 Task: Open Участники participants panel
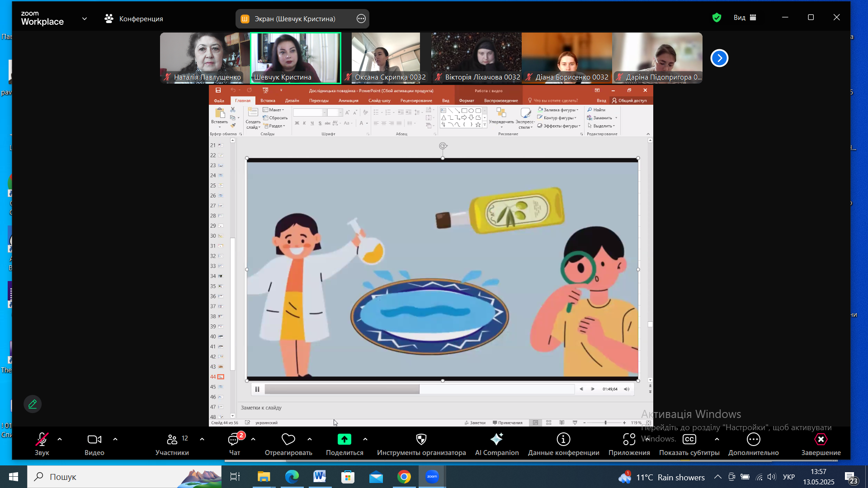click(172, 444)
